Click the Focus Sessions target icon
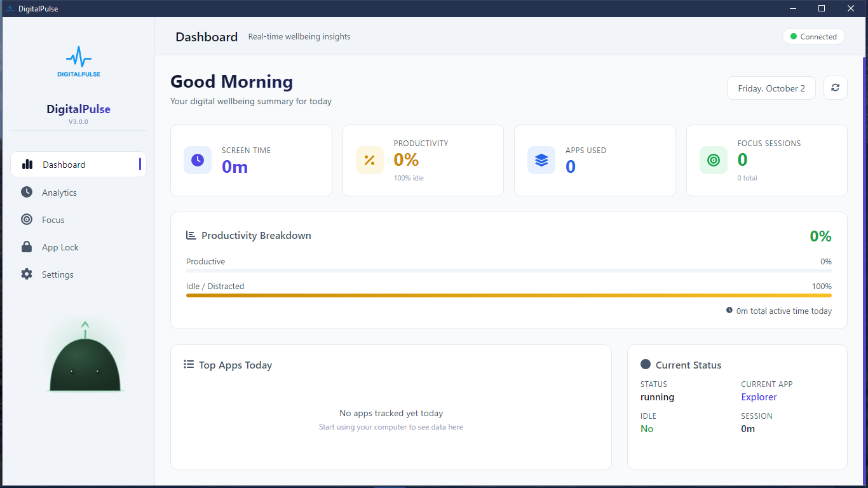Viewport: 868px width, 488px height. (x=714, y=160)
